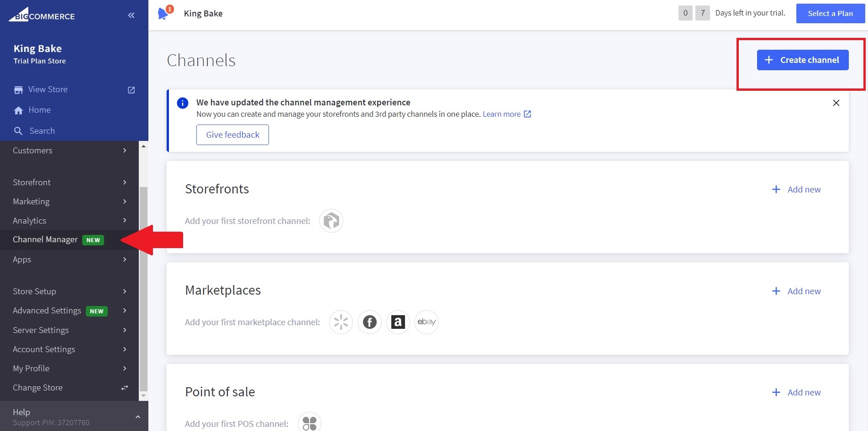Screen dimensions: 868x431
Task: Select the Walmart marketplace icon
Action: pyautogui.click(x=341, y=322)
